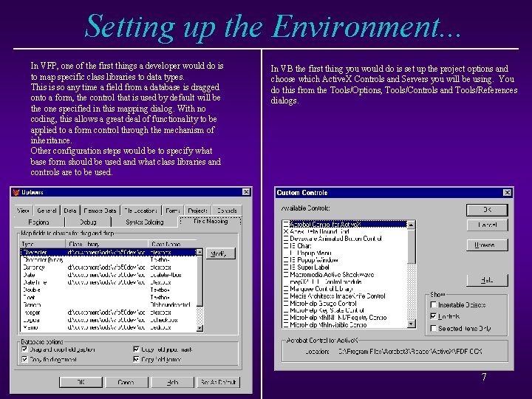Click OK in Custom Controls dialog
This screenshot has height=399, width=532.
click(x=487, y=210)
